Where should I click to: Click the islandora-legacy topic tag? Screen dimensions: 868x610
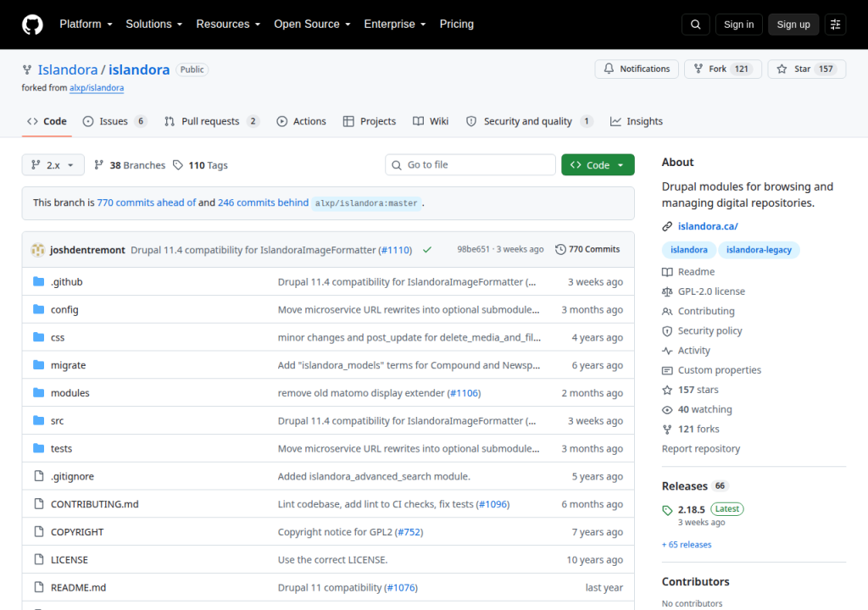[x=759, y=250]
